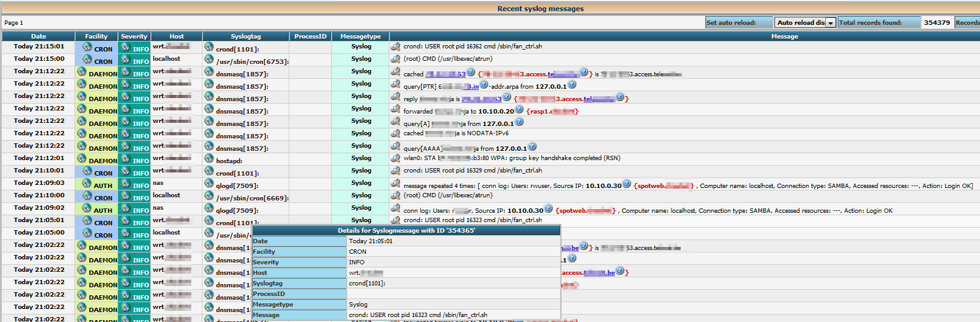Click the rasp1 hostname link in forwarded message
Image resolution: width=980 pixels, height=322 pixels.
553,112
